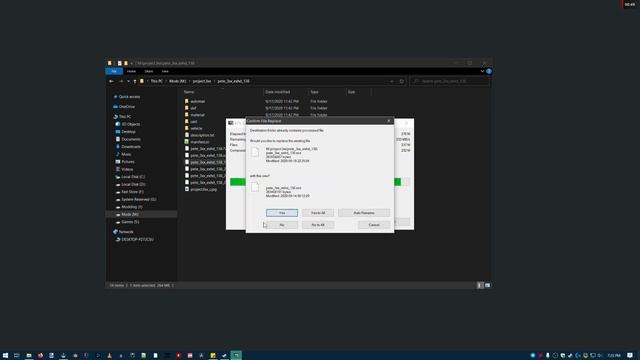Click the Explorer search box
The width and height of the screenshot is (640, 360).
point(449,81)
